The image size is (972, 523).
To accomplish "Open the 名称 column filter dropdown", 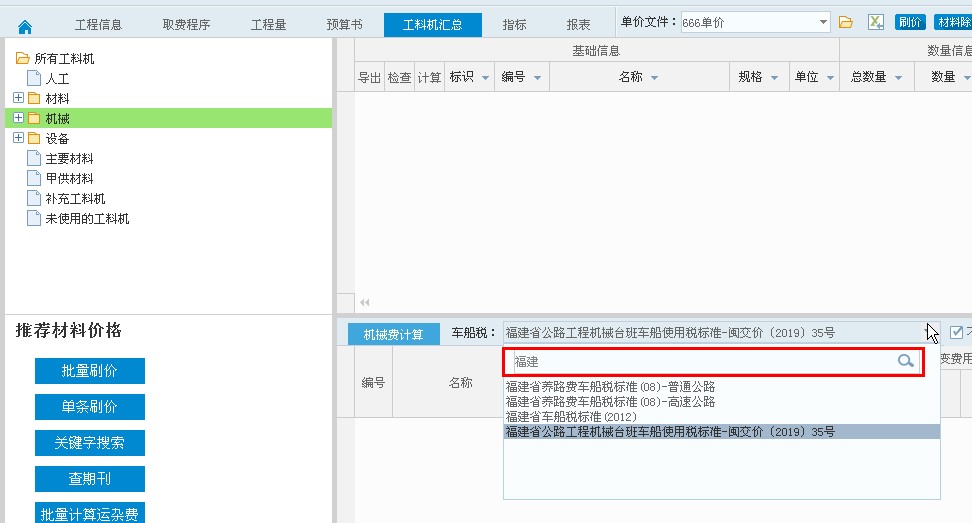I will [655, 77].
